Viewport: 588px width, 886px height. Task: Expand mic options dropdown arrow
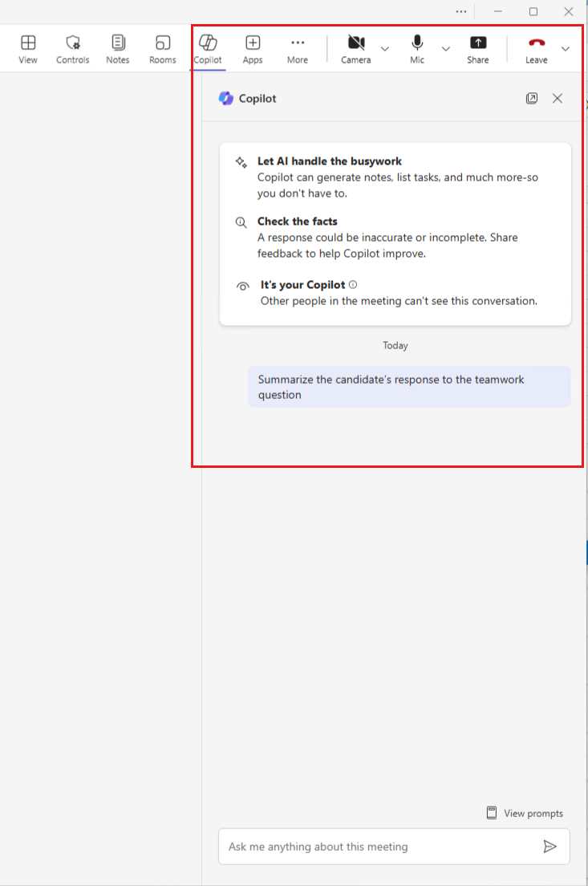click(446, 49)
